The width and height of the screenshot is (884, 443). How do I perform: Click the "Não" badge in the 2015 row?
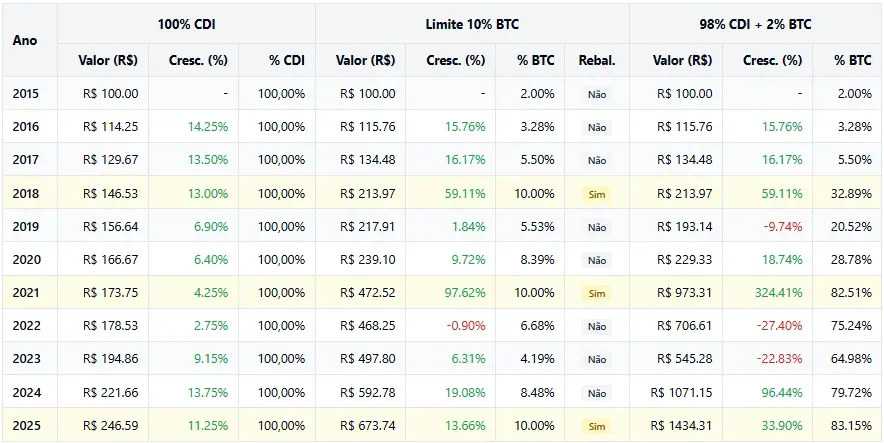click(x=596, y=95)
